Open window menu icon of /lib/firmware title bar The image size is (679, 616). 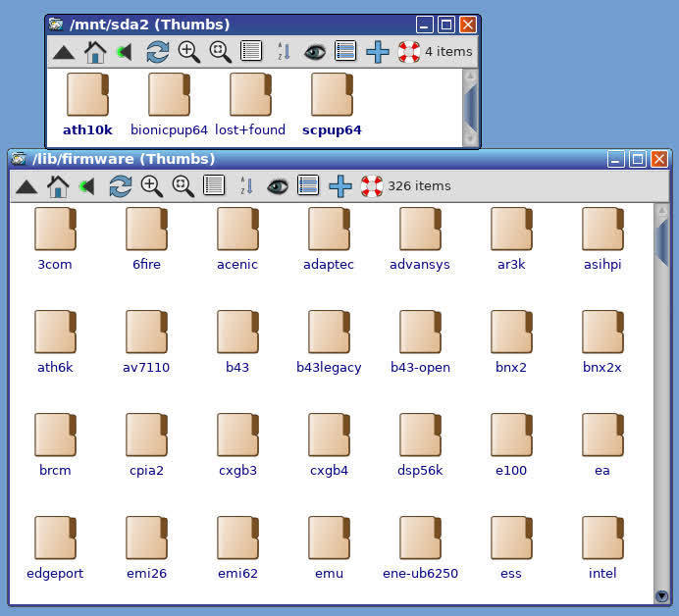click(x=19, y=159)
